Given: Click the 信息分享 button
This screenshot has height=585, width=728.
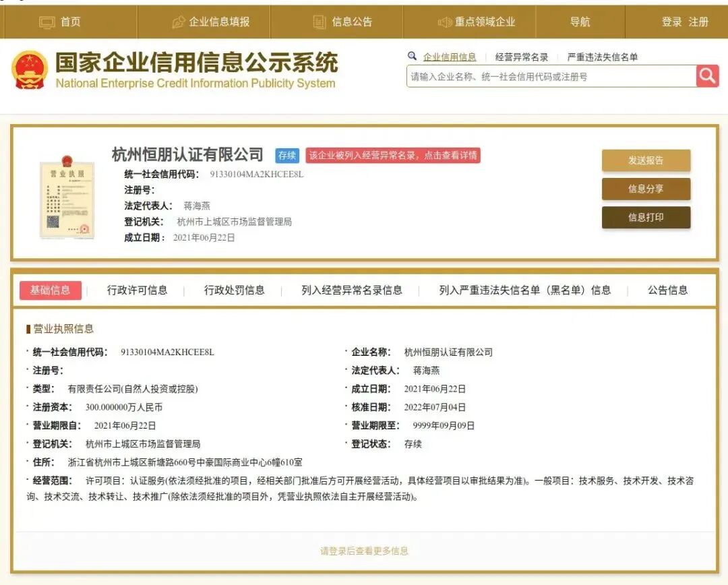Looking at the screenshot, I should click(x=645, y=189).
